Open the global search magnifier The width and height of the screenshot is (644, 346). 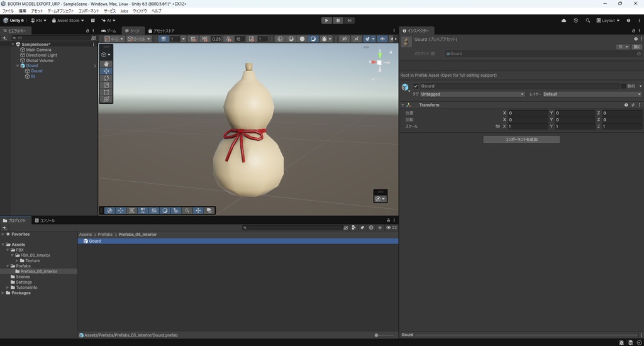point(588,21)
